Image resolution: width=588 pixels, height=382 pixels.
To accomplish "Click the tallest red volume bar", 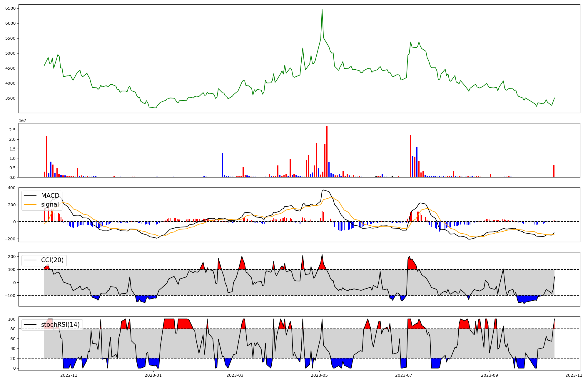I will point(327,151).
